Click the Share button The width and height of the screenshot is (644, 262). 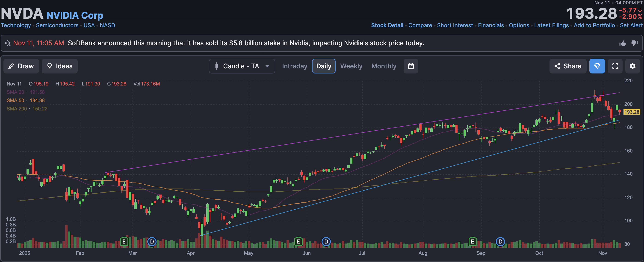click(x=568, y=66)
